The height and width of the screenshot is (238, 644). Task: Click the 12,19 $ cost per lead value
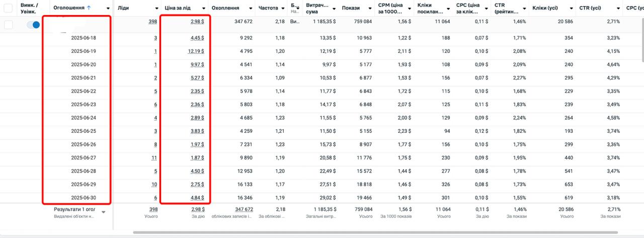196,51
